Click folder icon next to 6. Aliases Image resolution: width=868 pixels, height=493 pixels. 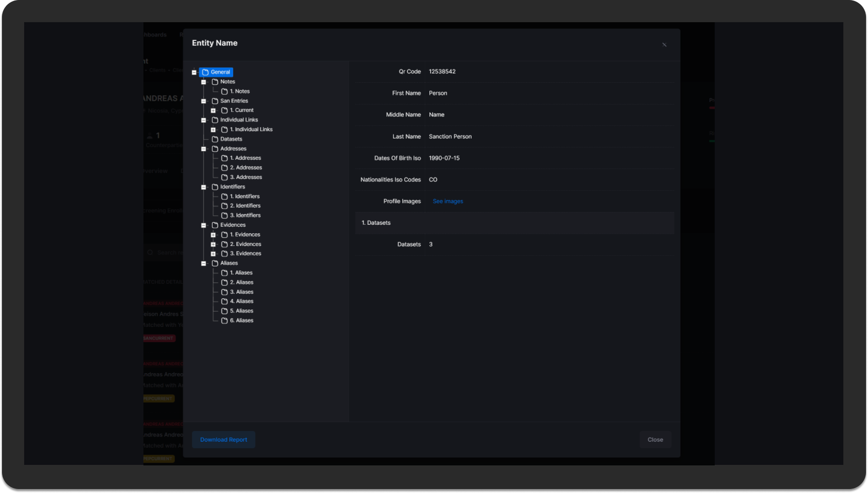(224, 320)
